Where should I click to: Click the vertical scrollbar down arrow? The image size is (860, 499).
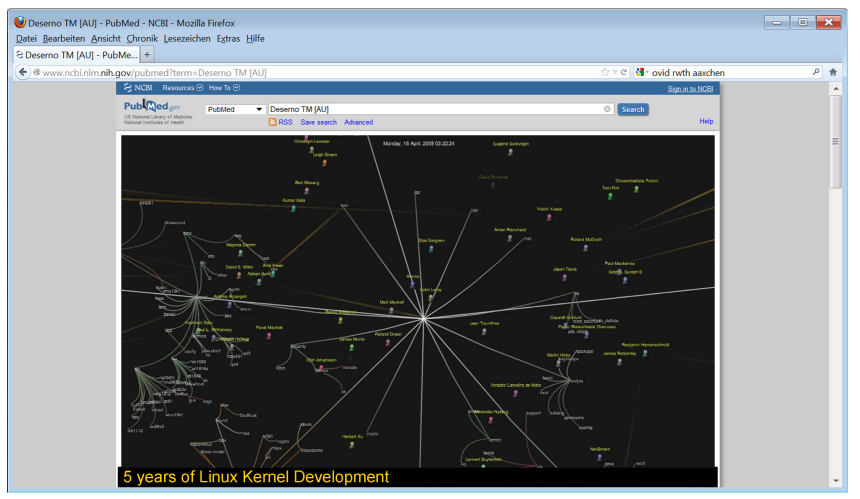click(x=836, y=480)
